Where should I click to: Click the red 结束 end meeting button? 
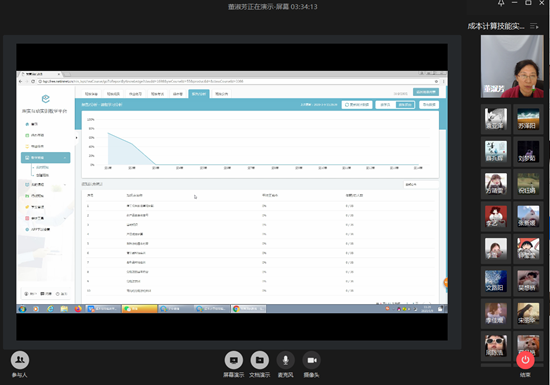tap(525, 360)
